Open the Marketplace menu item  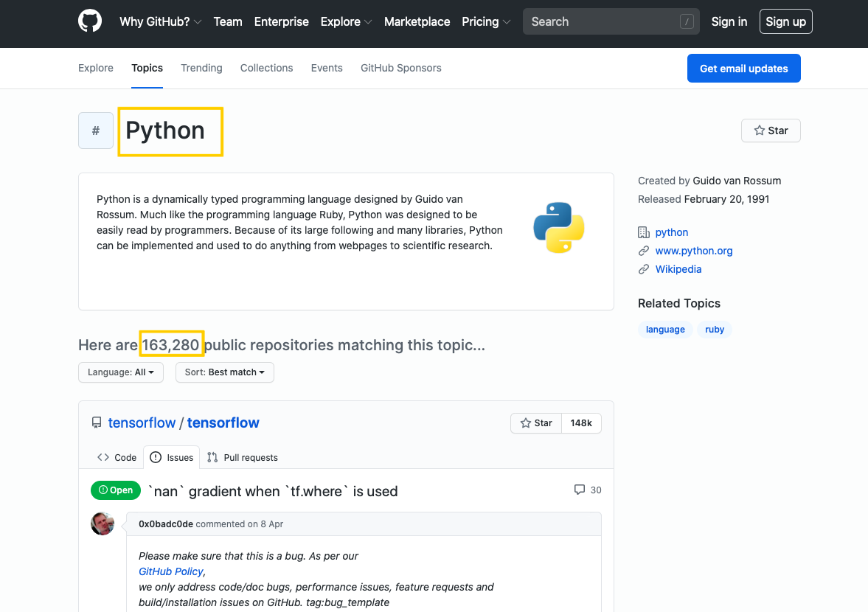coord(417,21)
